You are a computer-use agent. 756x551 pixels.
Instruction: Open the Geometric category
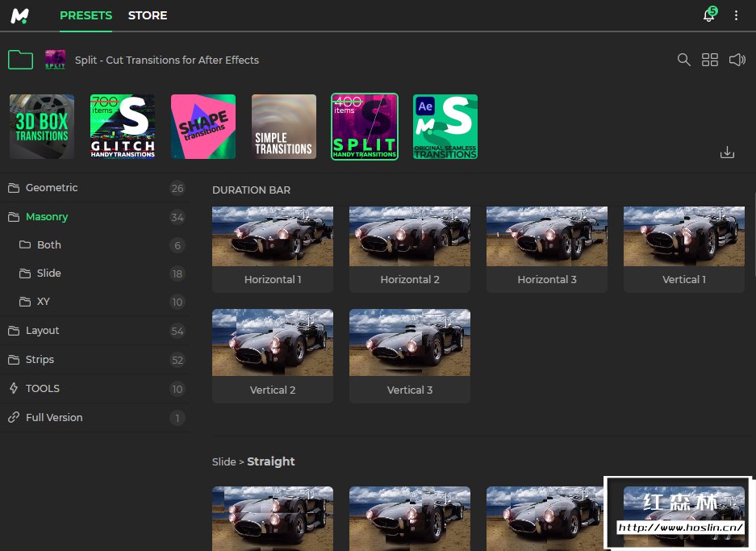click(94, 188)
